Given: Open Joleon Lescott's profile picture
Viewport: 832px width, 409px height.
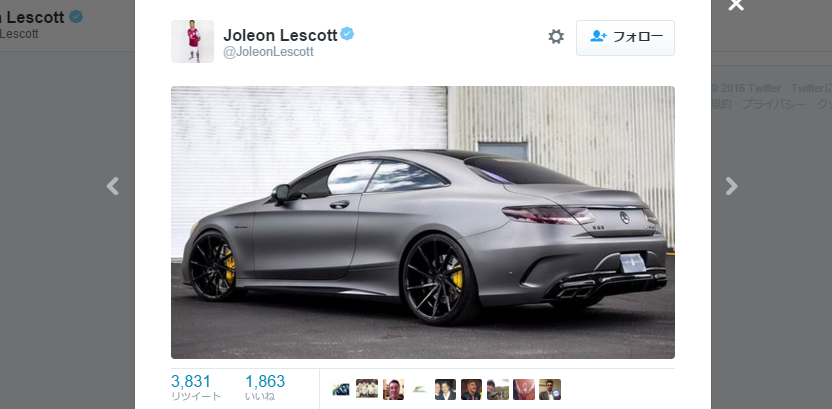Looking at the screenshot, I should (192, 41).
